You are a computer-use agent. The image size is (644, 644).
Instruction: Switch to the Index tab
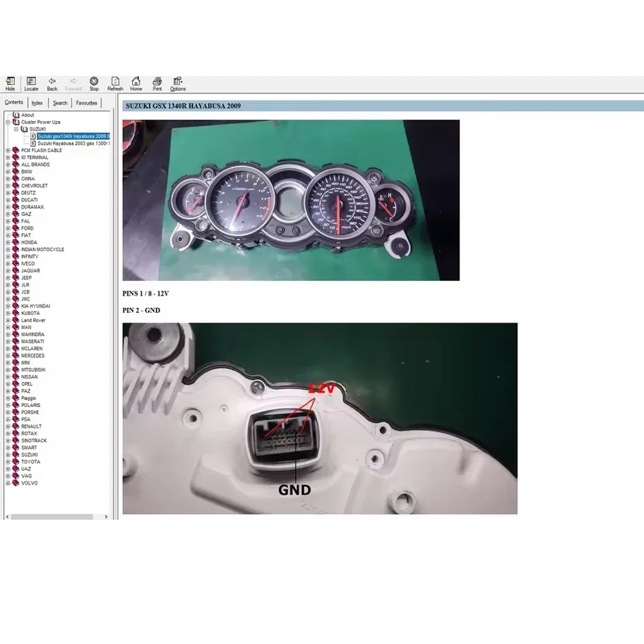[x=37, y=103]
